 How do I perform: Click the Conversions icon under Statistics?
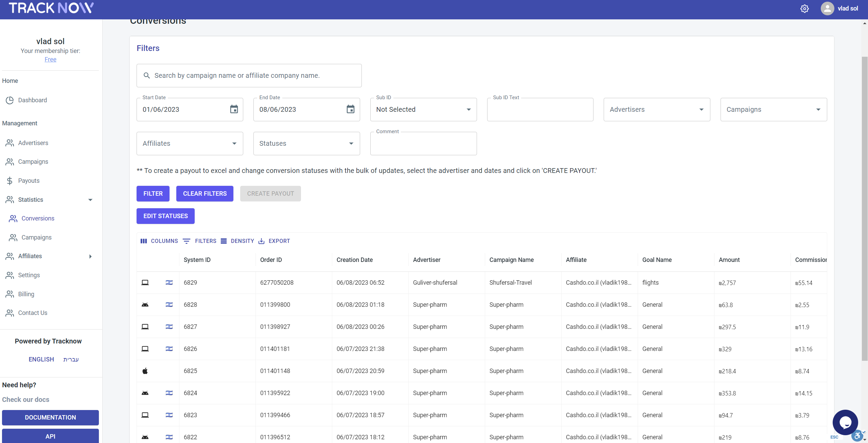pos(13,218)
